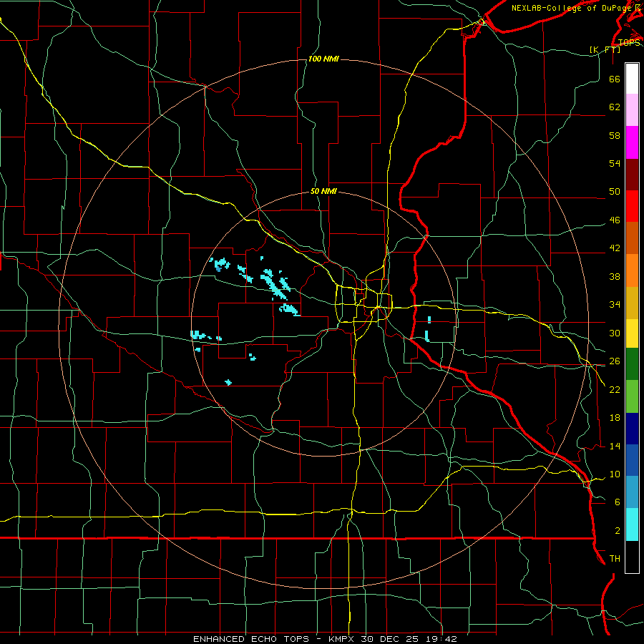The width and height of the screenshot is (644, 644).
Task: Click legend value "30" beside yellow band
Action: click(615, 333)
